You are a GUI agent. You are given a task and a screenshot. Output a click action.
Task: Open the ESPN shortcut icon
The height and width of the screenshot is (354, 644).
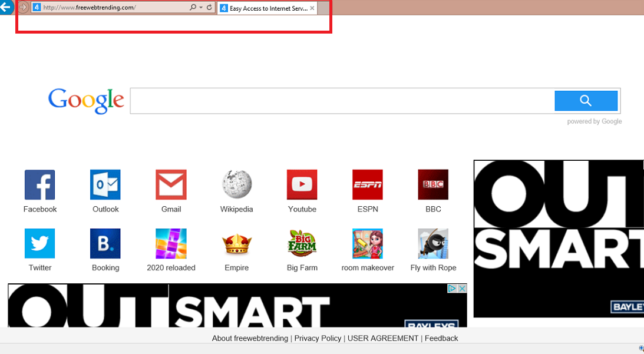[368, 185]
